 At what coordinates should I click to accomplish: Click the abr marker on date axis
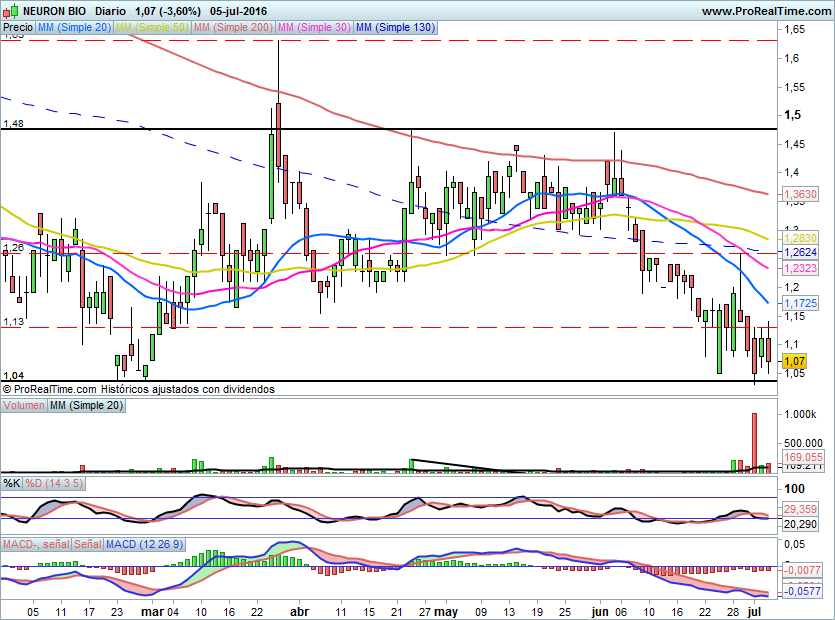pos(299,612)
